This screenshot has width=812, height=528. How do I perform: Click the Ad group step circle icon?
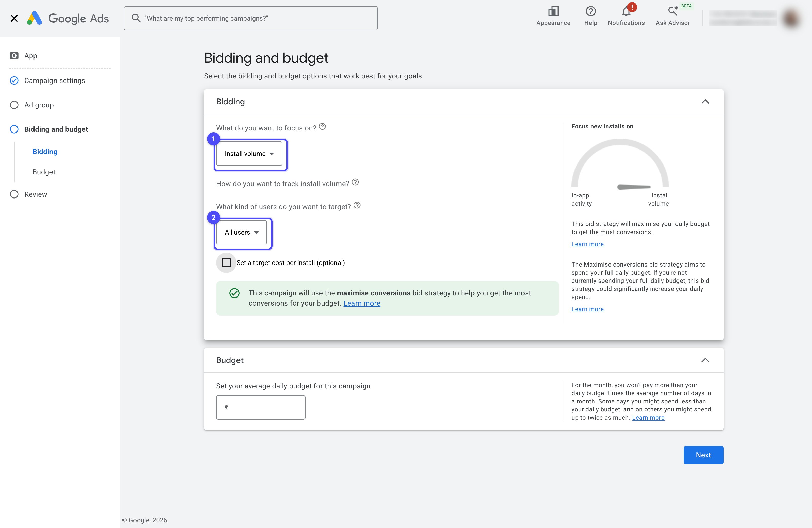coord(14,105)
